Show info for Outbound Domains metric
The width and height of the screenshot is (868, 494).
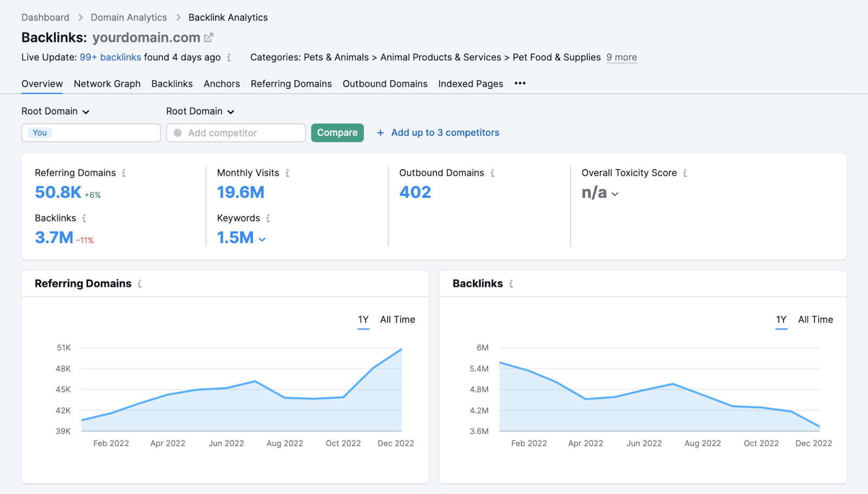[493, 173]
